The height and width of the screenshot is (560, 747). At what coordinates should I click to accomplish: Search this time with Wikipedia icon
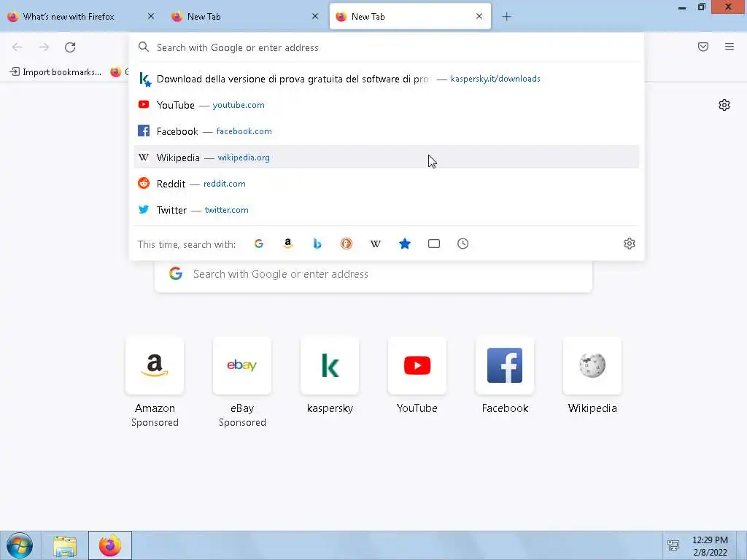click(376, 244)
